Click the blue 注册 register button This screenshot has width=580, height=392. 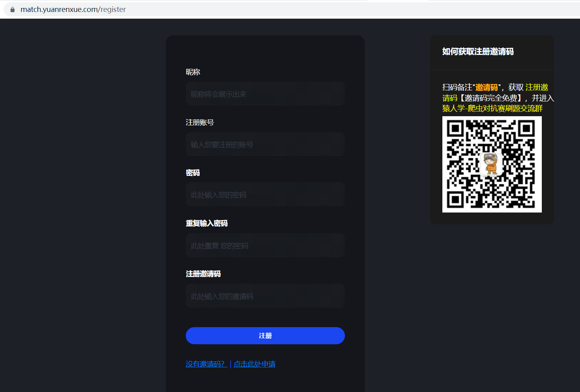[x=265, y=336]
